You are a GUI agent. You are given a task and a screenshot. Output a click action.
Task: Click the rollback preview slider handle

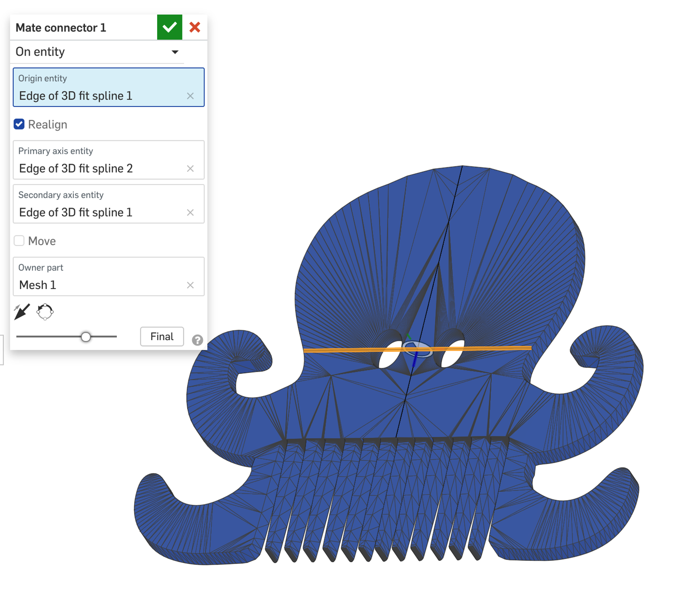click(86, 337)
